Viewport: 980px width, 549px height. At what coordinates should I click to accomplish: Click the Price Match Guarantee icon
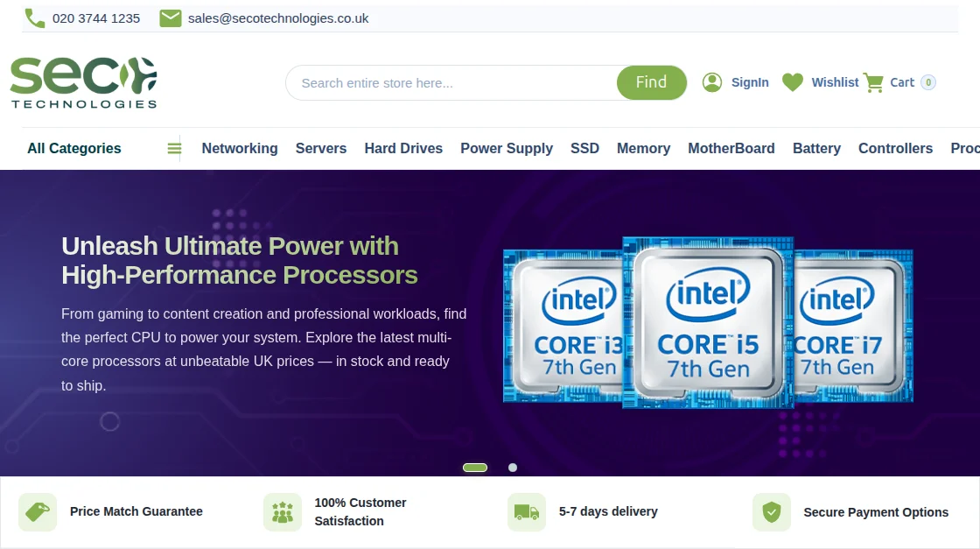(x=38, y=510)
